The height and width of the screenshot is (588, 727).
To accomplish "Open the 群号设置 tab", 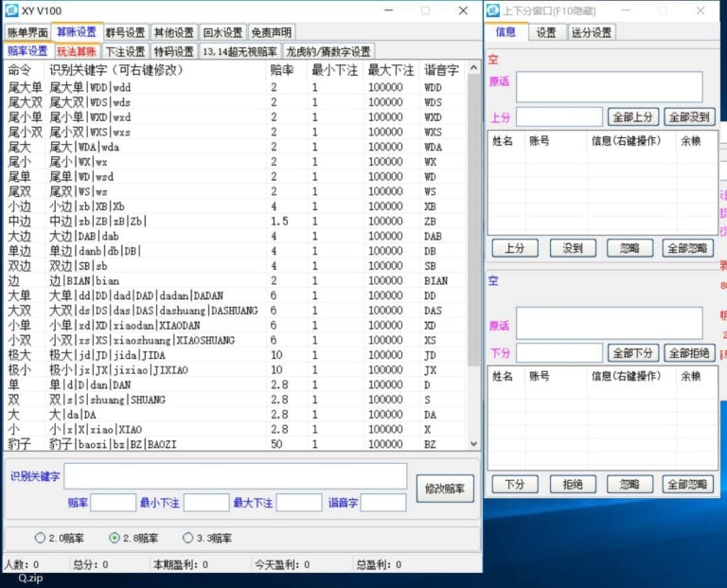I will coord(125,32).
